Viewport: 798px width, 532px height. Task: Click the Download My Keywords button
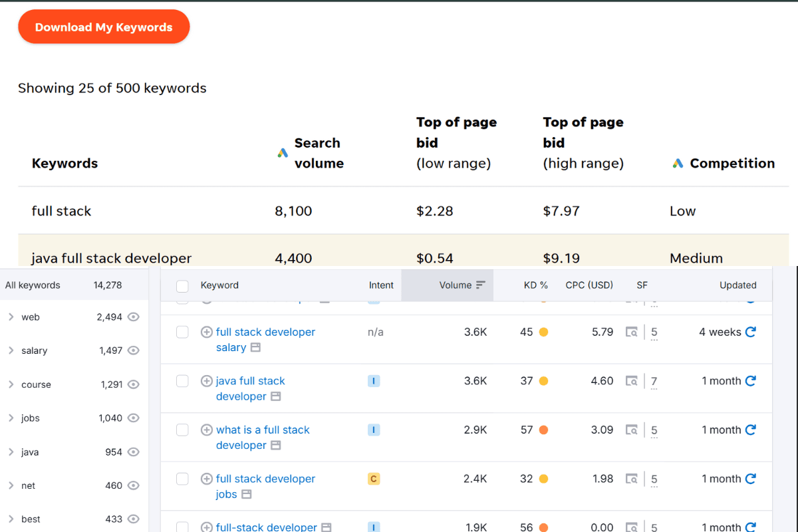(x=104, y=27)
